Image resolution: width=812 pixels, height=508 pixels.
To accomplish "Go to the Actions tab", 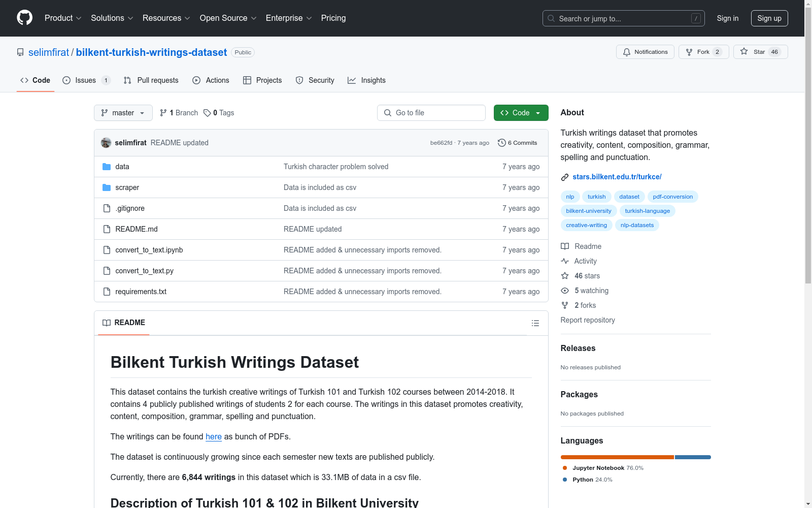I will coord(211,80).
